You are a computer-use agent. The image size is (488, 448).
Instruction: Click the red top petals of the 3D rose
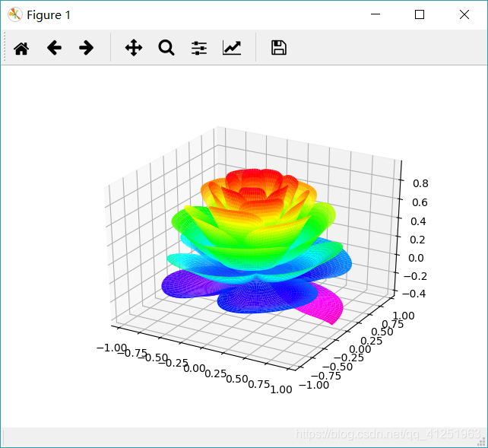tap(254, 178)
